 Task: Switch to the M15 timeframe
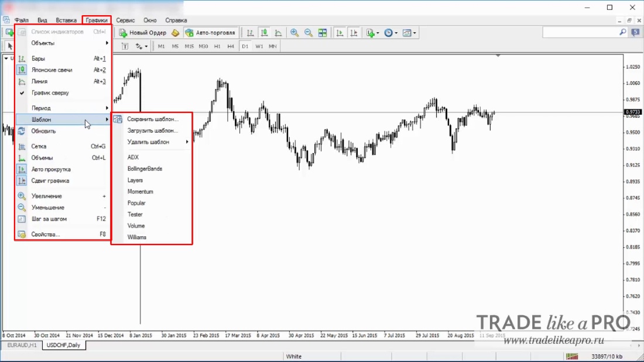(189, 46)
